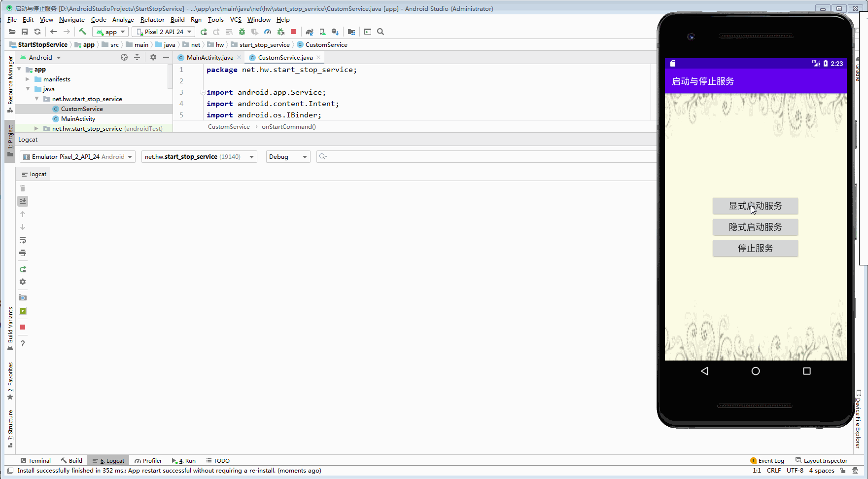Toggle Use Soft Wraps in logcat

(23, 240)
